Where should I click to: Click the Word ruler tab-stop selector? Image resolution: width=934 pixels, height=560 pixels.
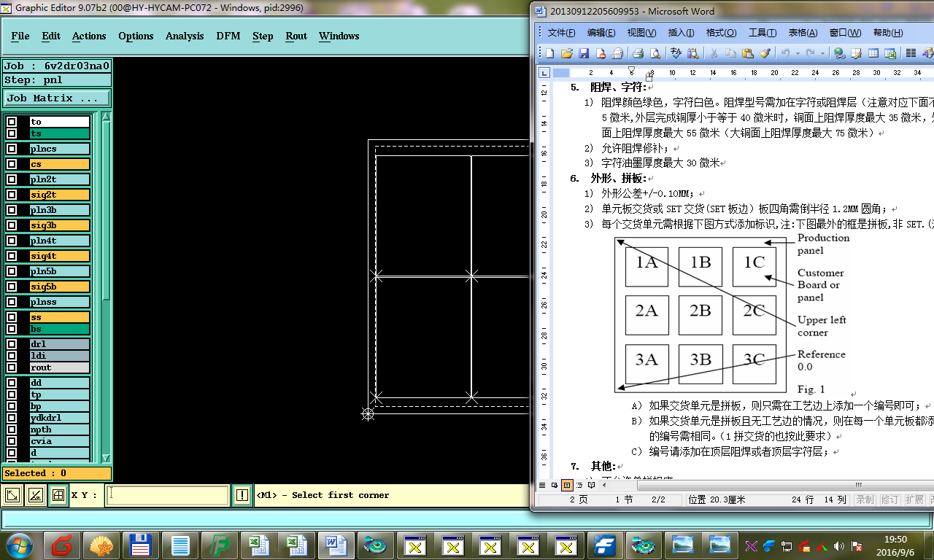(x=544, y=73)
